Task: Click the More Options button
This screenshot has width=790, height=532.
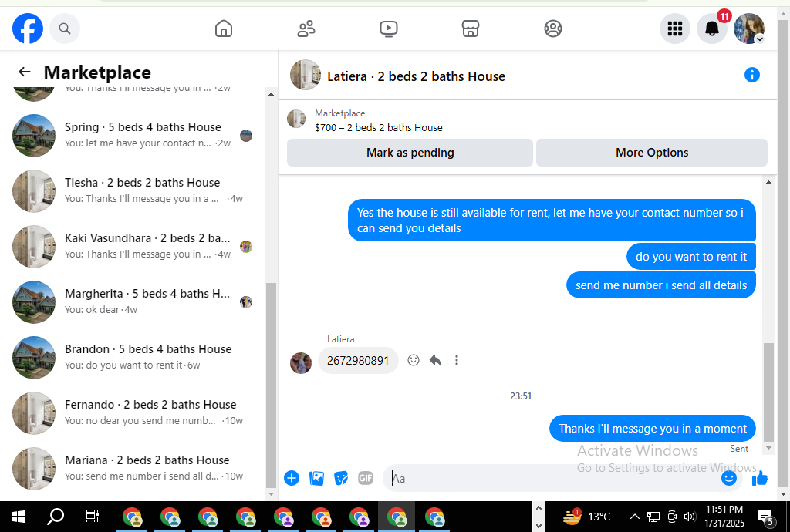Action: [651, 153]
